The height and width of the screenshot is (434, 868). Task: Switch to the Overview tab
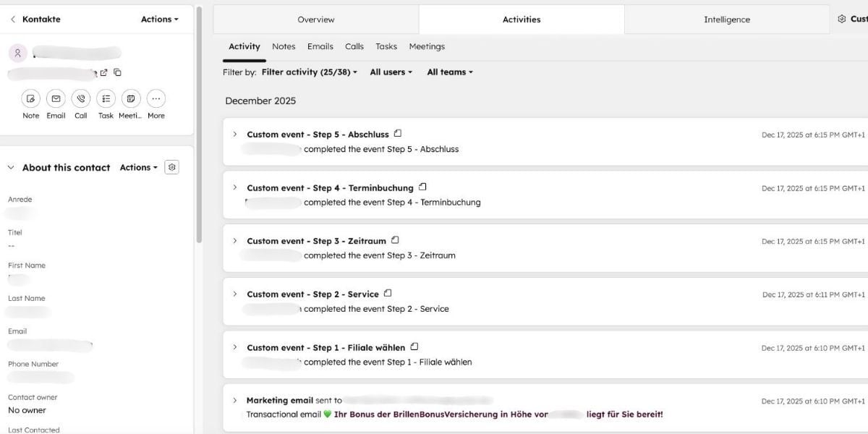pyautogui.click(x=316, y=20)
